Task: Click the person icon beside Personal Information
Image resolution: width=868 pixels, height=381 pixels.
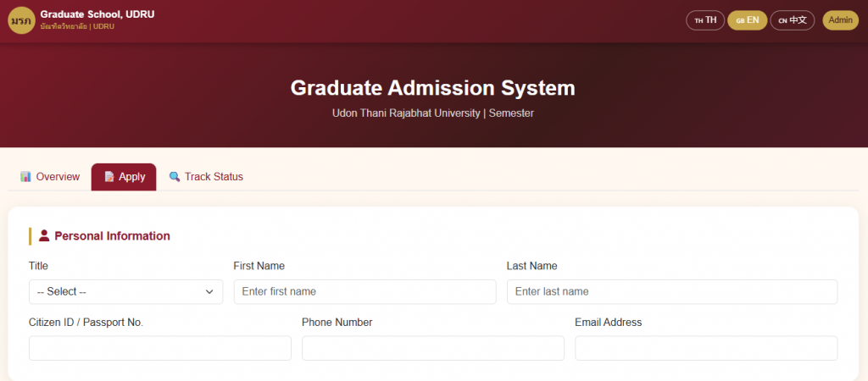Action: [44, 236]
